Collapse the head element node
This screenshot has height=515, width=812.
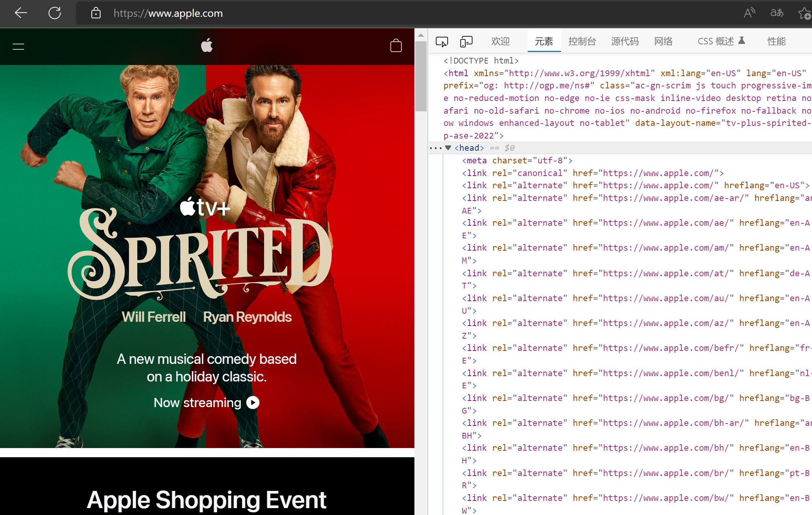(x=448, y=148)
